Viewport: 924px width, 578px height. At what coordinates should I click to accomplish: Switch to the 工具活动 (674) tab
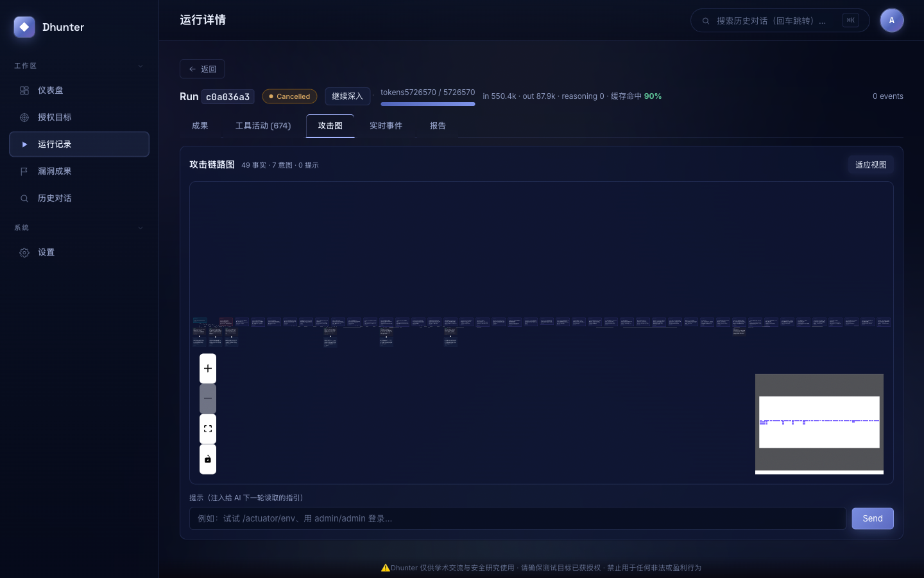pos(263,126)
